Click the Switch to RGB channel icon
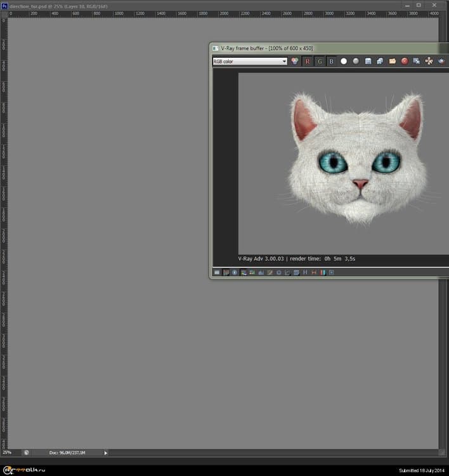This screenshot has width=449, height=476. pyautogui.click(x=295, y=62)
